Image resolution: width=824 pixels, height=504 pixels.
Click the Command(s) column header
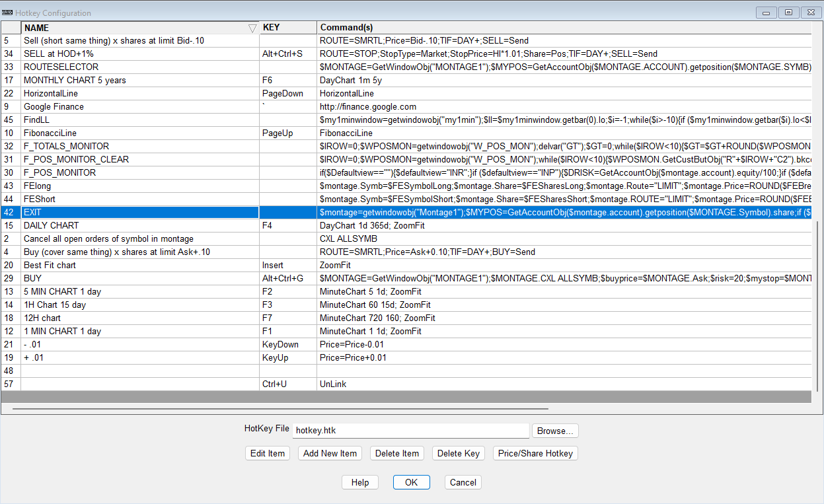pyautogui.click(x=564, y=28)
